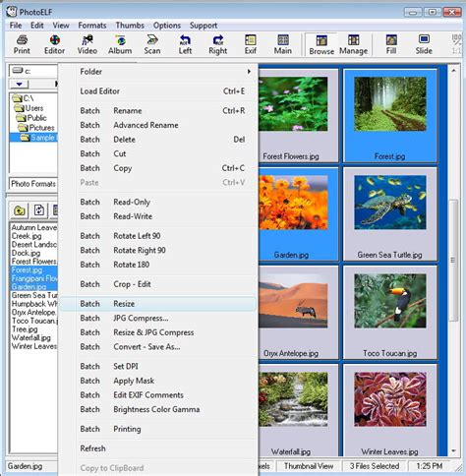
Task: Choose Batch Delete entry
Action: tap(158, 140)
